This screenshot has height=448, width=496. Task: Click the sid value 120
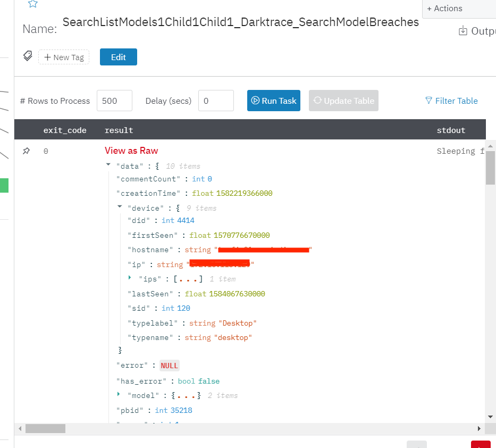click(x=183, y=309)
